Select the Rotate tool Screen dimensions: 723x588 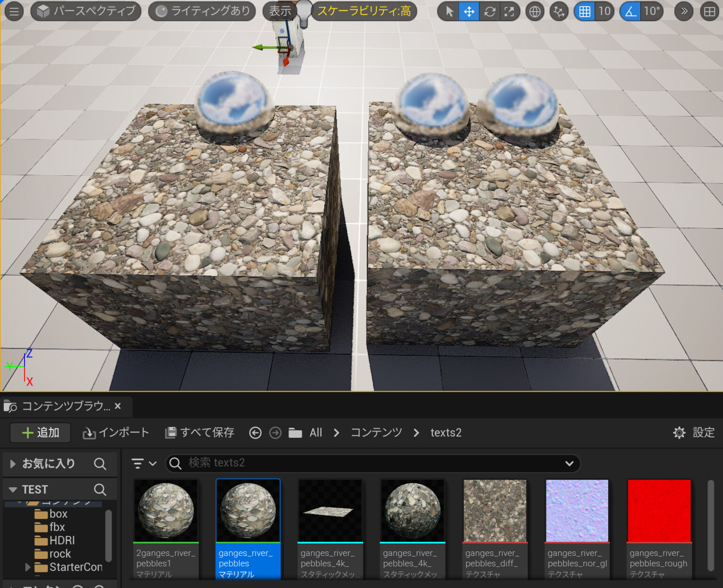(489, 11)
